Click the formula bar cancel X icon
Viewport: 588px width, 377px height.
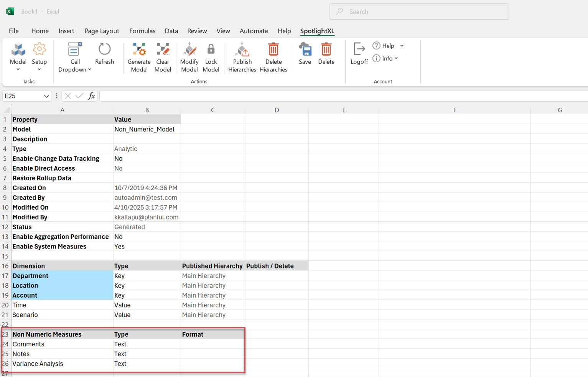tap(68, 96)
